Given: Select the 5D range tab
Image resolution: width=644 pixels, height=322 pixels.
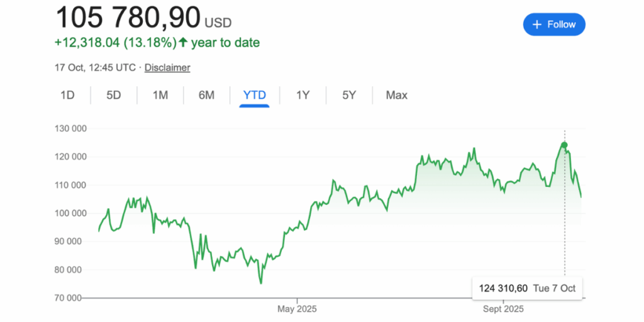Looking at the screenshot, I should point(113,96).
